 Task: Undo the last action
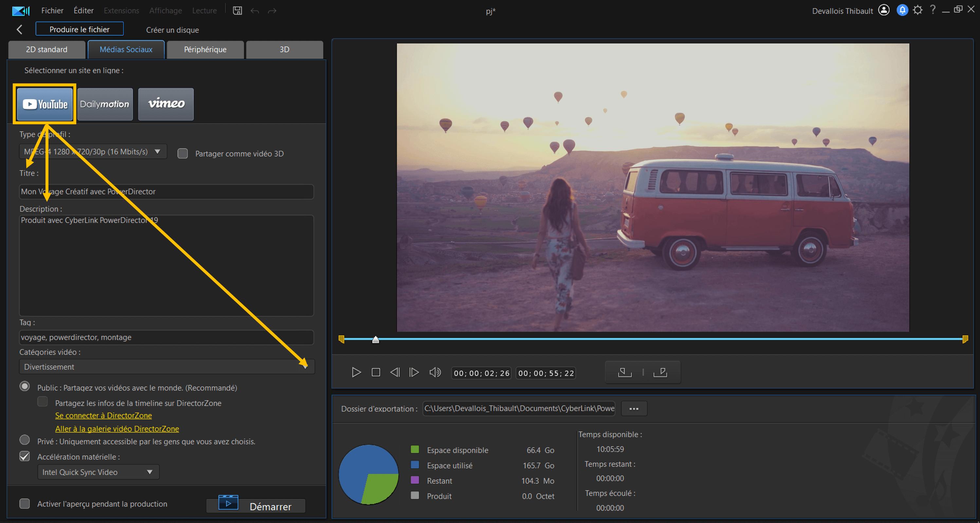click(255, 11)
